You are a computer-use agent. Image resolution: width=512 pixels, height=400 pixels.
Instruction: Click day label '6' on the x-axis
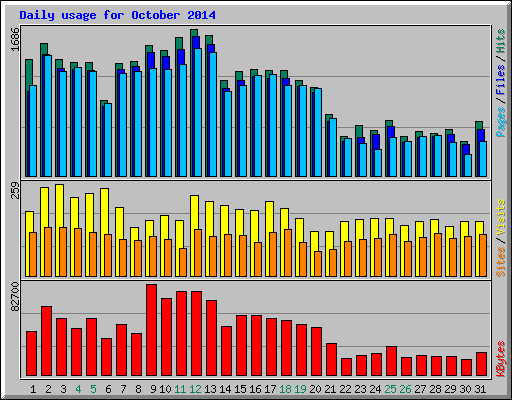pos(108,389)
